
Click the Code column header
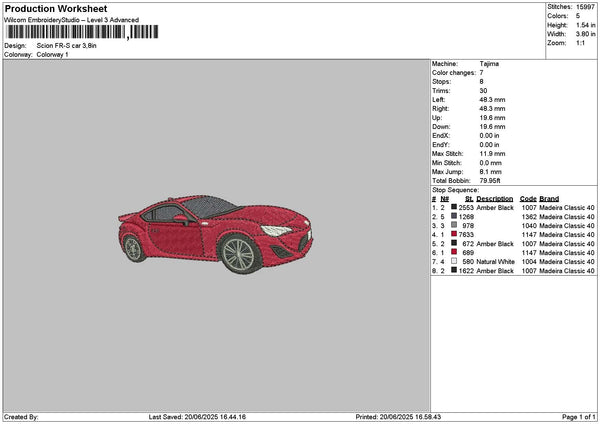point(528,199)
